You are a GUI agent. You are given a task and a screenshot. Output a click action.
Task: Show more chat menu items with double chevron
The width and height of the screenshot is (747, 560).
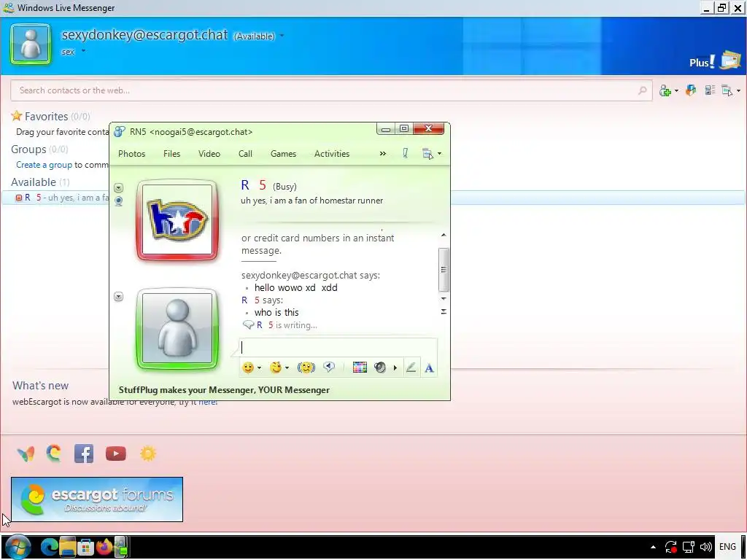click(x=382, y=153)
